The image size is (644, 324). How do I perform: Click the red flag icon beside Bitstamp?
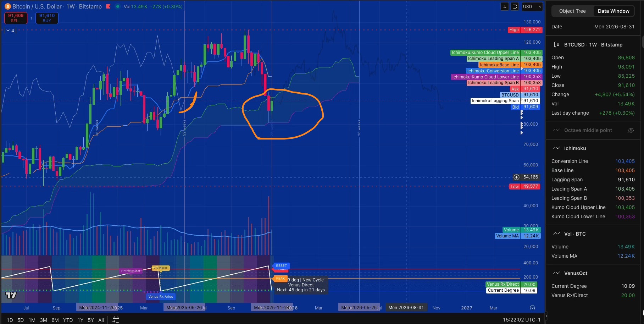click(x=108, y=6)
